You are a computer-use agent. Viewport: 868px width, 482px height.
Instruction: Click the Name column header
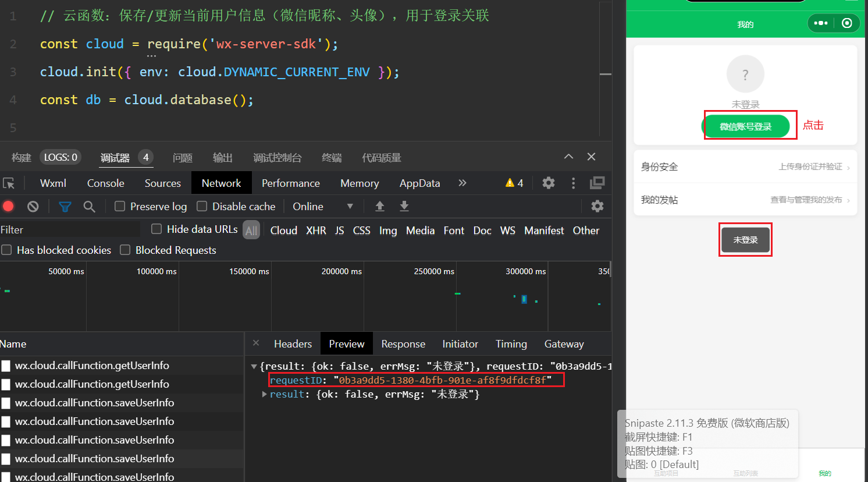click(122, 344)
